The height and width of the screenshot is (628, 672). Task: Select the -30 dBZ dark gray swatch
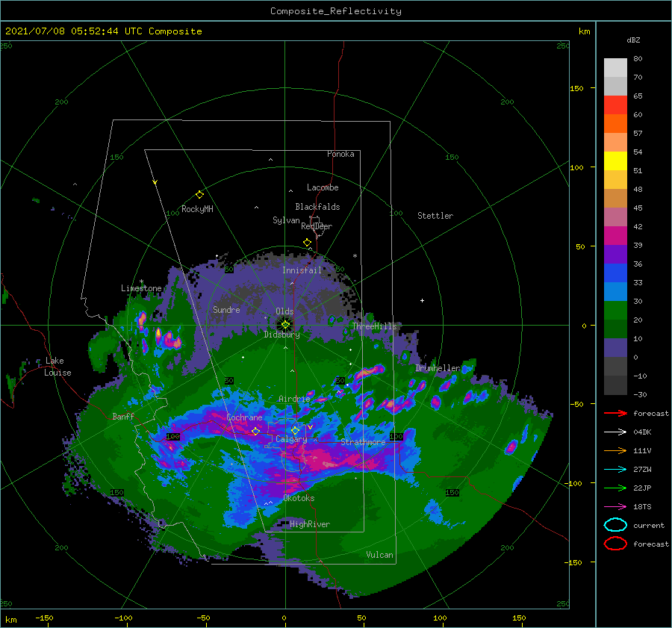click(x=615, y=385)
